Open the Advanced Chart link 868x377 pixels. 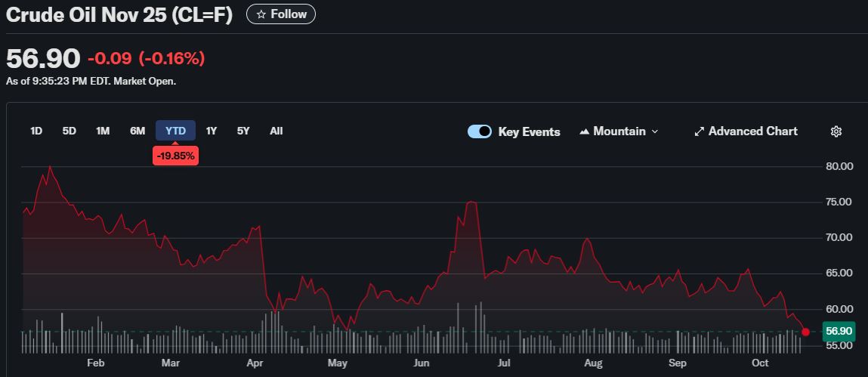pos(752,131)
